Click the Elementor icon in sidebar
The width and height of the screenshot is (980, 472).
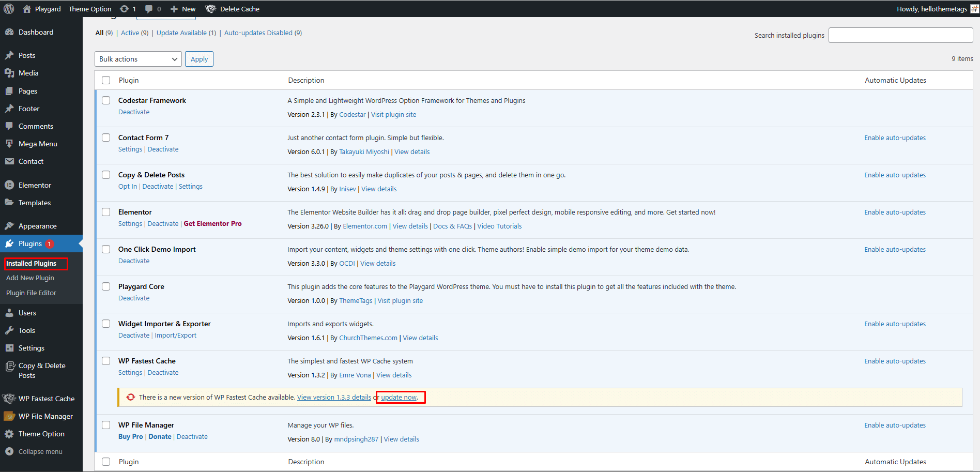[x=9, y=185]
